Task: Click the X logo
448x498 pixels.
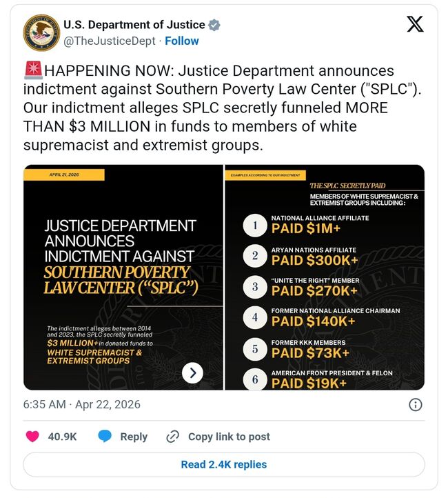Action: coord(415,26)
